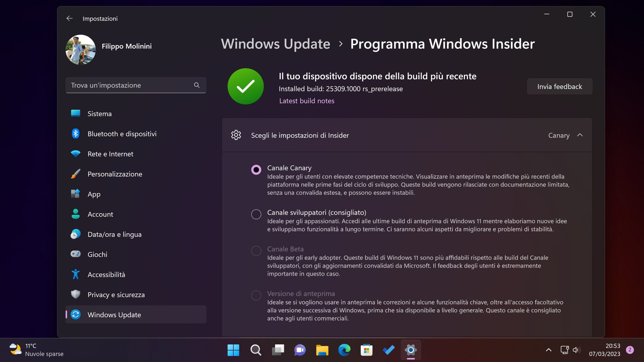Click the Scegli le impostazioni di Insider header

click(x=407, y=135)
